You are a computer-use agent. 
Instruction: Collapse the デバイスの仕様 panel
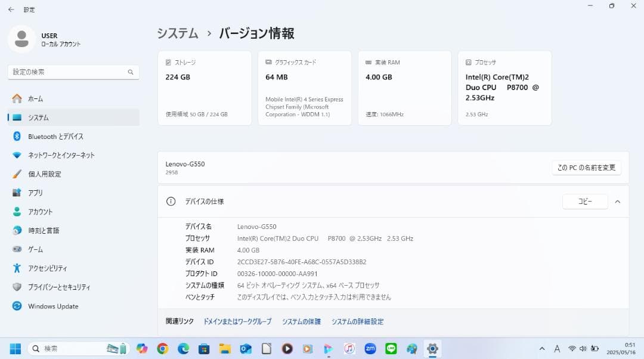point(618,202)
